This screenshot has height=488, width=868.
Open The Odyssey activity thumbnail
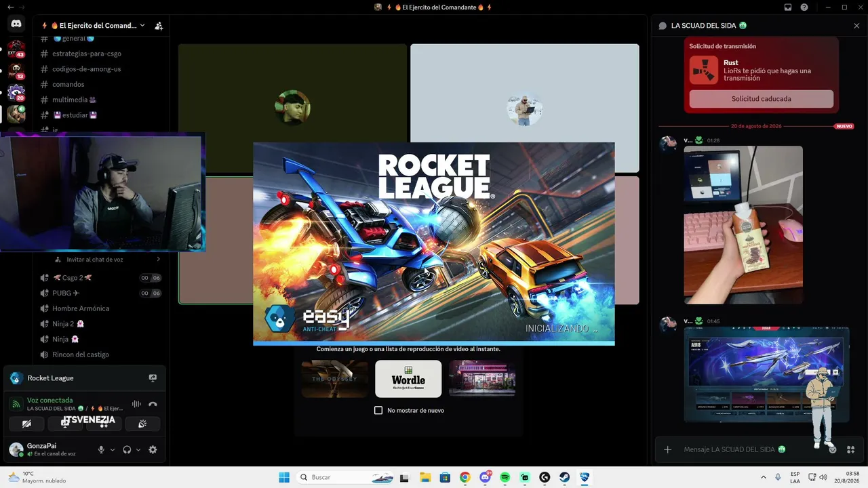pyautogui.click(x=334, y=378)
